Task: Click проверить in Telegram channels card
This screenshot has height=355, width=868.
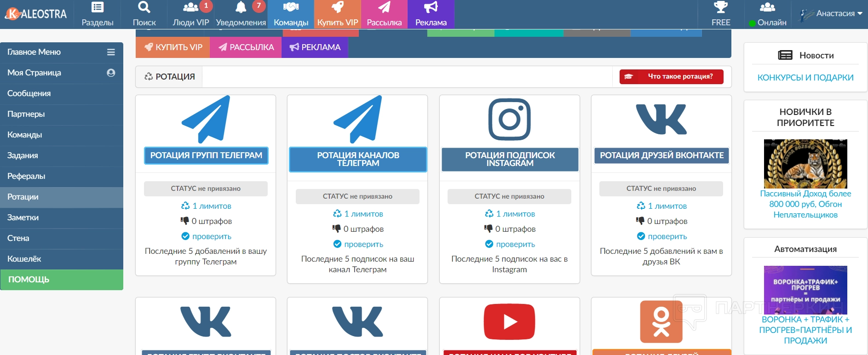Action: click(358, 244)
